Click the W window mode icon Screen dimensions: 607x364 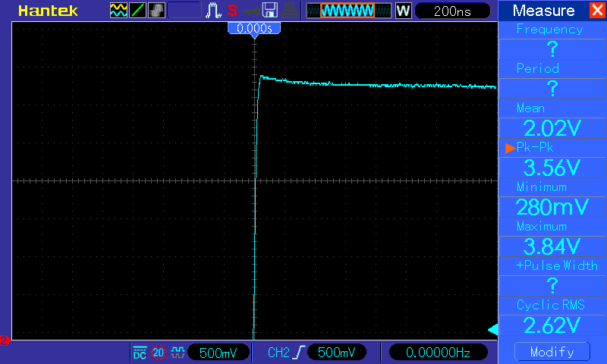[x=403, y=11]
